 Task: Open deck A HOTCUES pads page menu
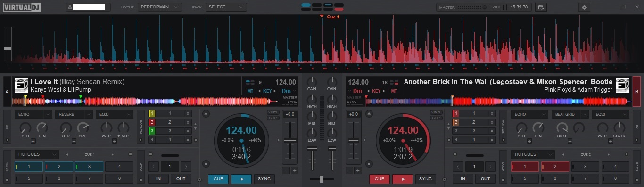pos(36,154)
